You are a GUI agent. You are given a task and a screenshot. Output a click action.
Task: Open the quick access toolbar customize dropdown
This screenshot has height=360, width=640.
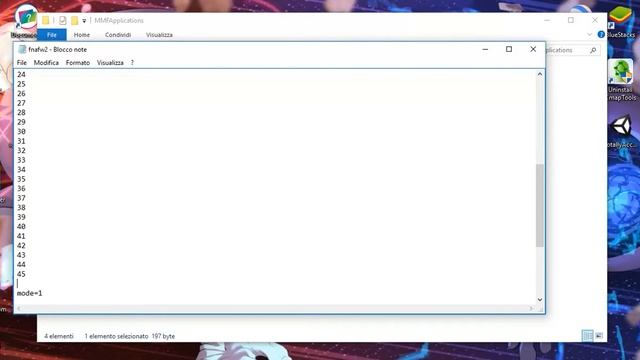coord(84,21)
